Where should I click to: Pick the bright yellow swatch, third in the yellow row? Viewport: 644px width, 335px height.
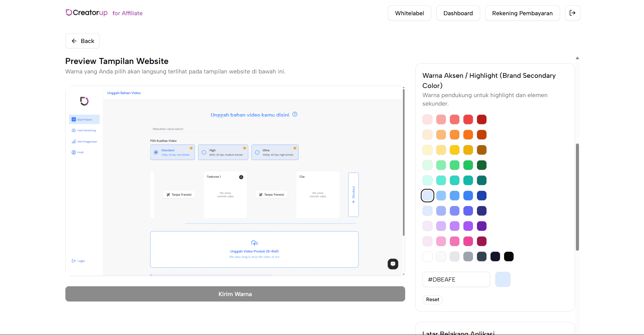tap(455, 150)
